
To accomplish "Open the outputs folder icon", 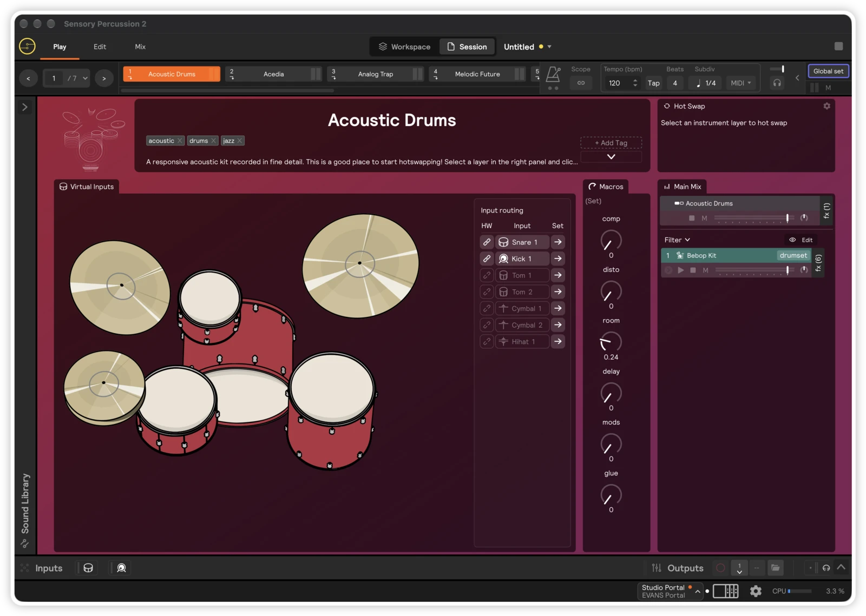I will (x=776, y=568).
